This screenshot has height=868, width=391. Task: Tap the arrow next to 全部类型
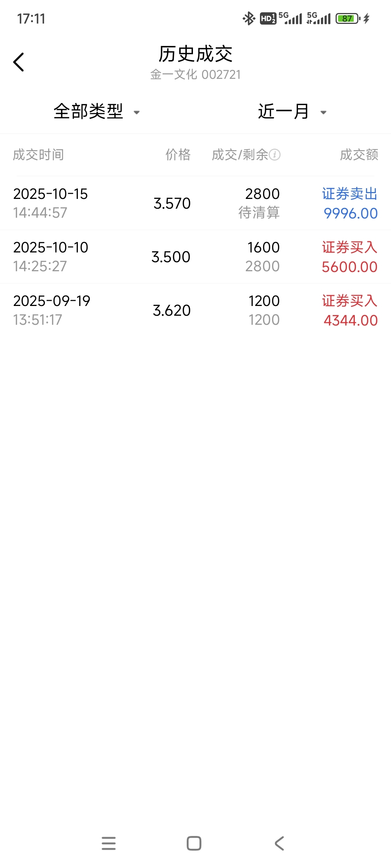(x=137, y=112)
